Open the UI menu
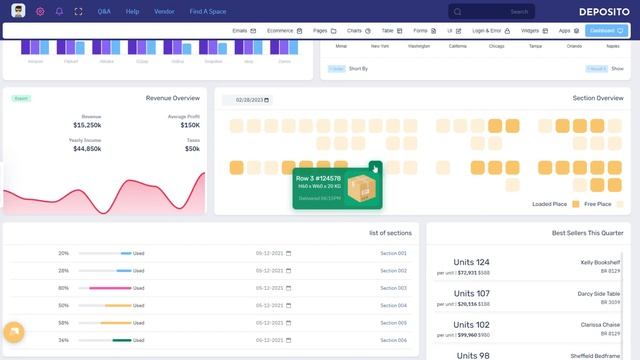Viewport: 640px width, 360px height. [x=454, y=31]
